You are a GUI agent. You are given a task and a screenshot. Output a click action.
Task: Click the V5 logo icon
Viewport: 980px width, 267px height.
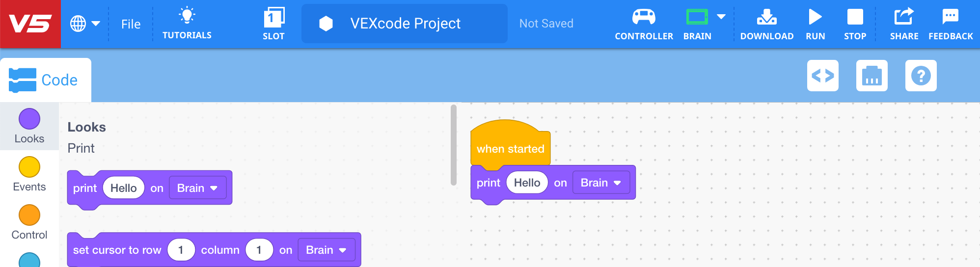pos(30,24)
